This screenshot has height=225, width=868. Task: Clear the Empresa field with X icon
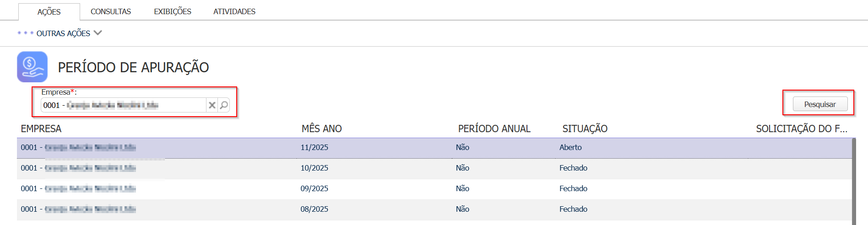[212, 105]
